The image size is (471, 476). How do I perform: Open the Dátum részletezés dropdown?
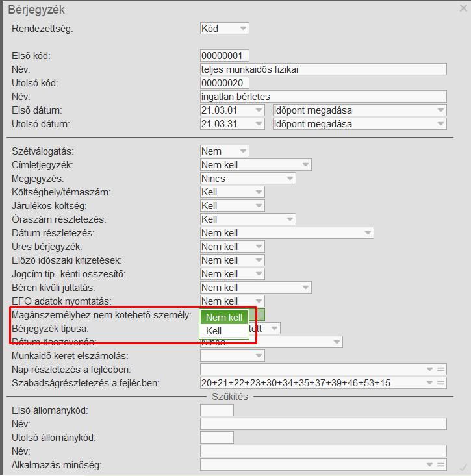coord(287,233)
